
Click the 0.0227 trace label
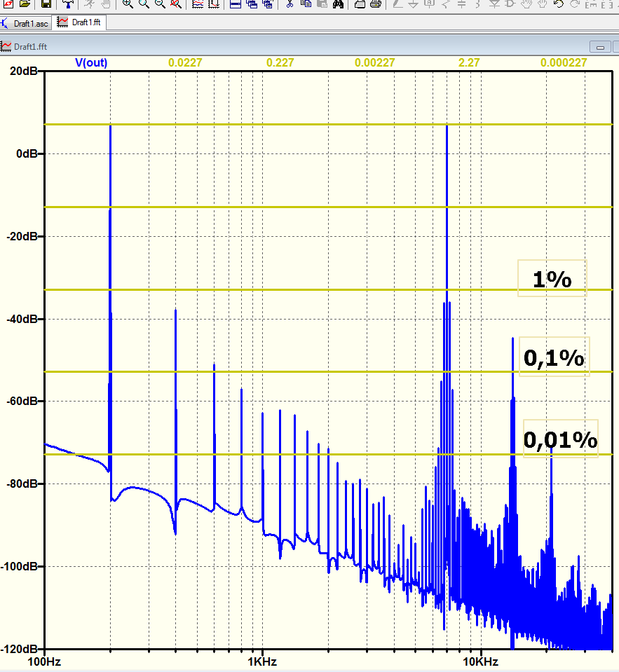tap(185, 62)
